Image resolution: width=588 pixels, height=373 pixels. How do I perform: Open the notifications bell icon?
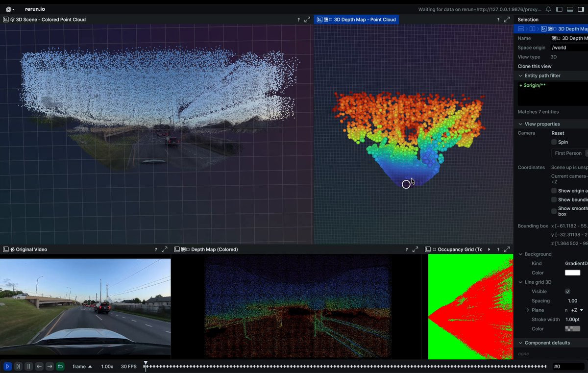548,9
